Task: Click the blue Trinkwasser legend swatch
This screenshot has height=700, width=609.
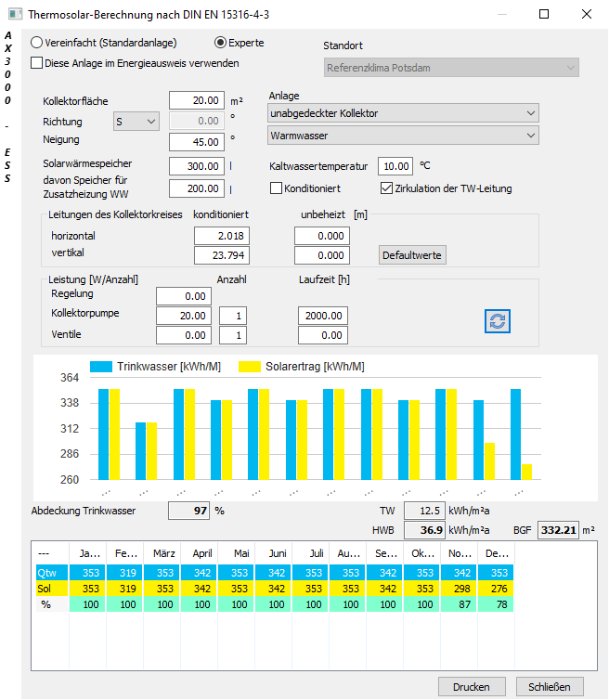Action: (101, 367)
